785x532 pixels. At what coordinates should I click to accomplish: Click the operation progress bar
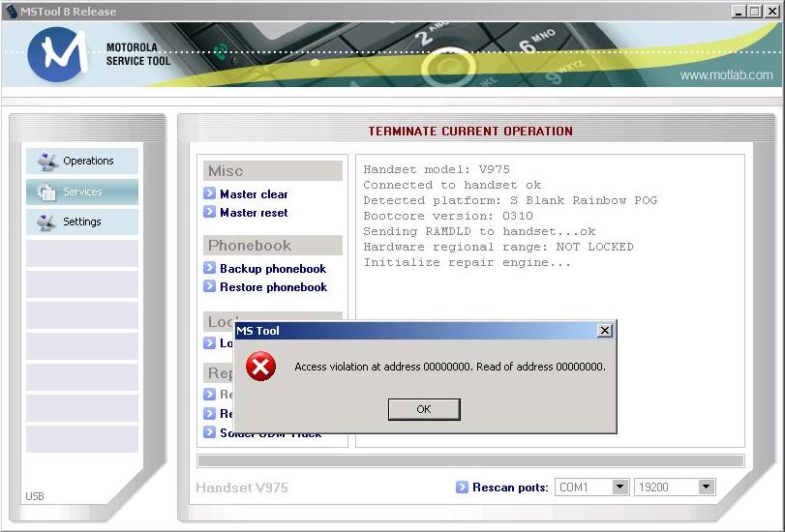(x=470, y=460)
